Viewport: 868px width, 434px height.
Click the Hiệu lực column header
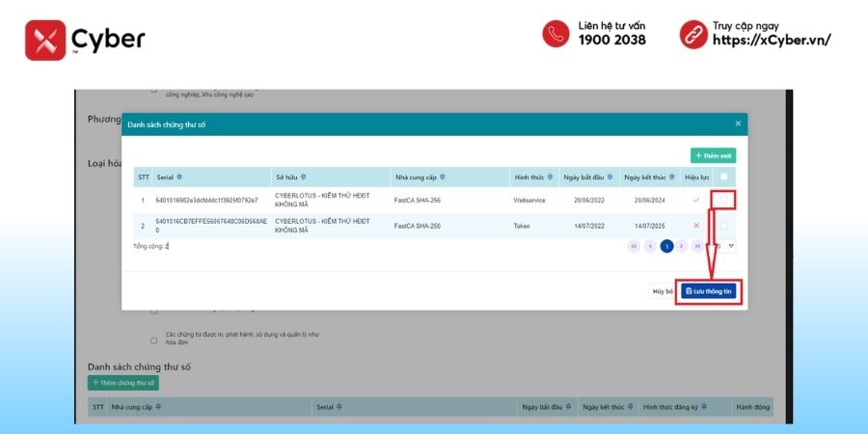tap(697, 177)
